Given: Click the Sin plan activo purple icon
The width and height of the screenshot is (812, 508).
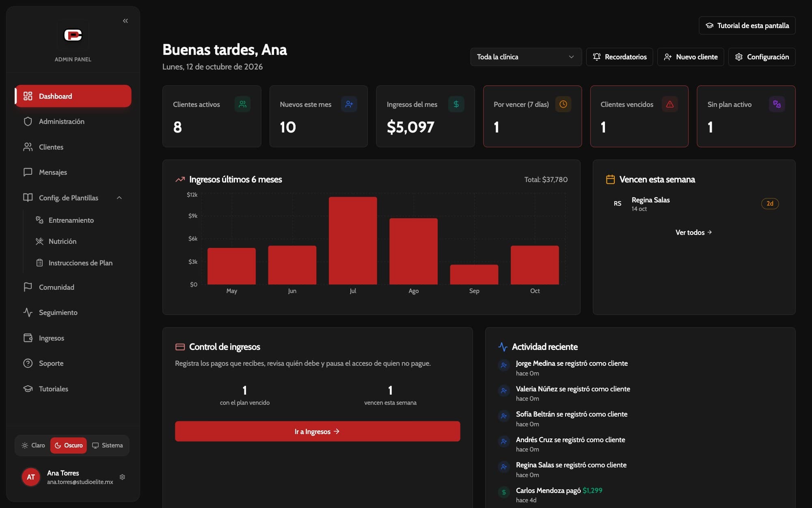Looking at the screenshot, I should (x=777, y=104).
